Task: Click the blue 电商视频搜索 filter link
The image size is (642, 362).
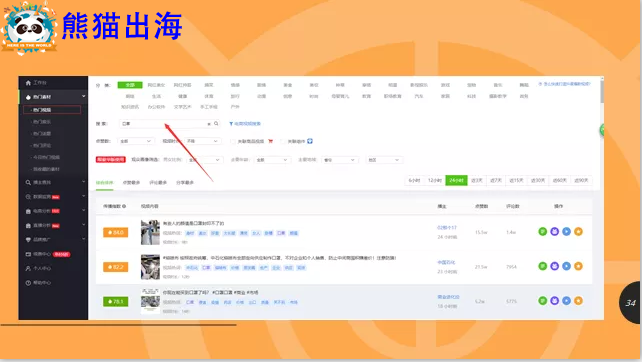Action: [x=245, y=123]
